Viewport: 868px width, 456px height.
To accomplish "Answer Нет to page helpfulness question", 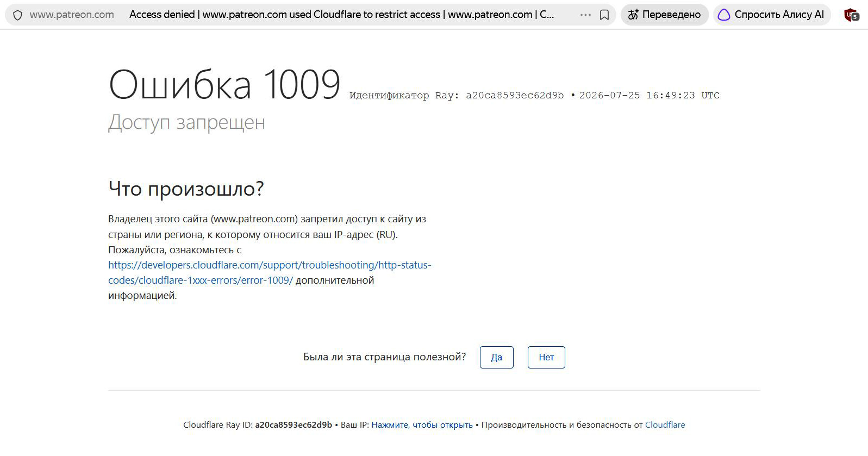I will pyautogui.click(x=546, y=357).
